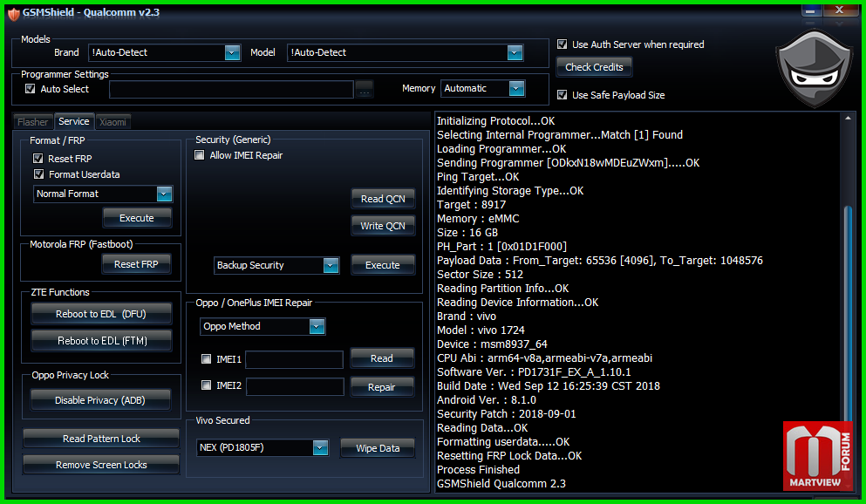Click Reboot to EDL (DFU)
The width and height of the screenshot is (866, 504).
tap(101, 314)
